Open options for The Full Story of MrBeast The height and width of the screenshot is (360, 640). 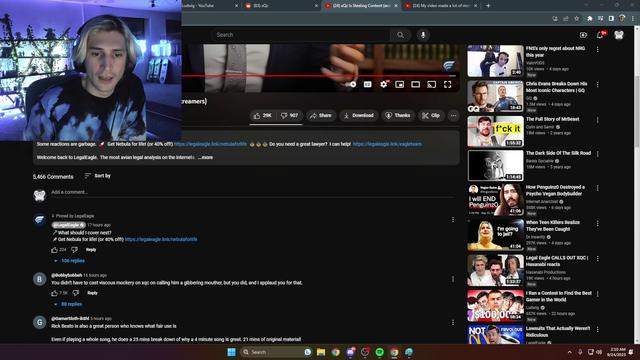click(x=598, y=120)
